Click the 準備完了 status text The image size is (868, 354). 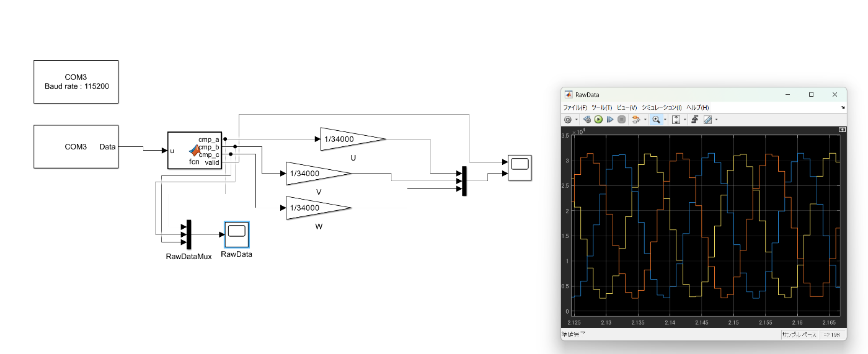tap(573, 334)
